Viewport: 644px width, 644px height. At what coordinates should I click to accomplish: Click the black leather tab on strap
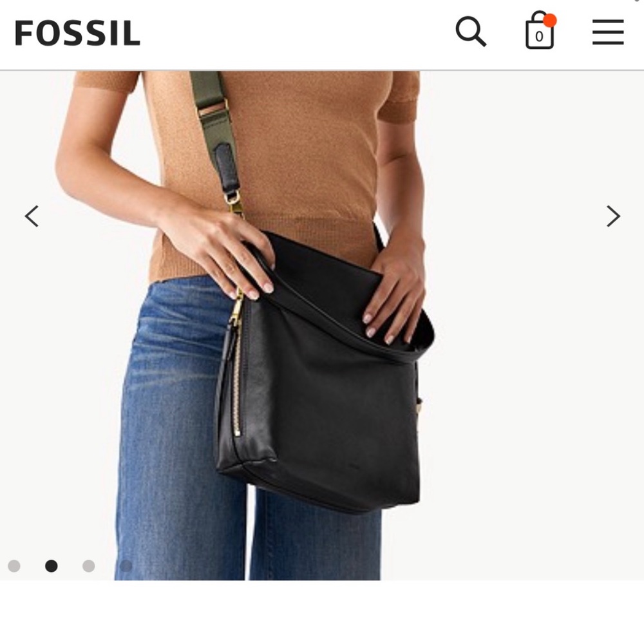[x=226, y=167]
